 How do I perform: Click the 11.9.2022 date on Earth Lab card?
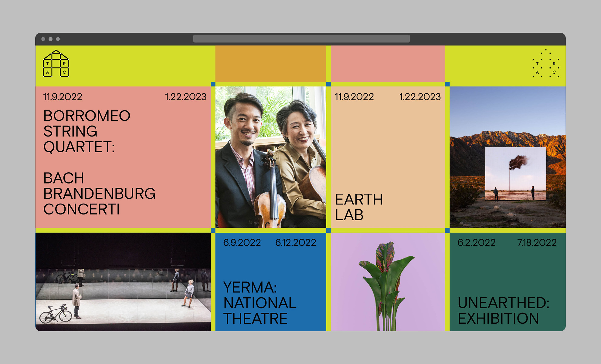coord(354,97)
